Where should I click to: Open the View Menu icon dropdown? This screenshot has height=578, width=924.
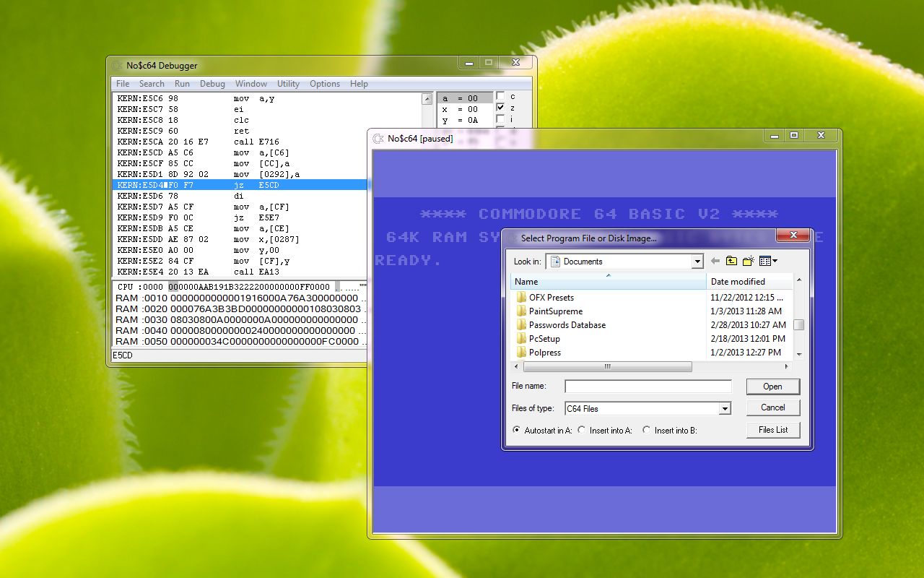[x=768, y=261]
